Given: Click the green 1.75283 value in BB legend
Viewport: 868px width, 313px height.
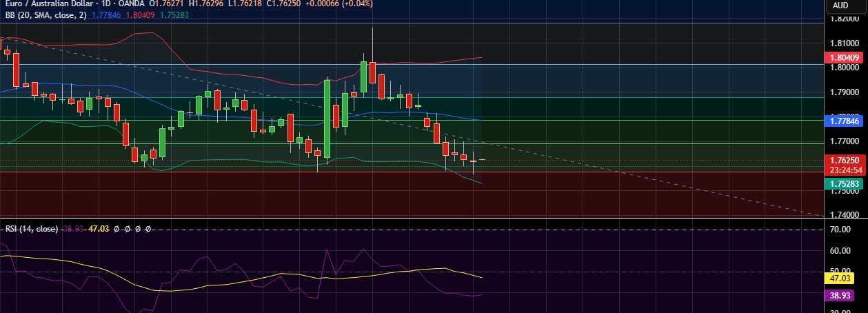Looking at the screenshot, I should pos(174,15).
